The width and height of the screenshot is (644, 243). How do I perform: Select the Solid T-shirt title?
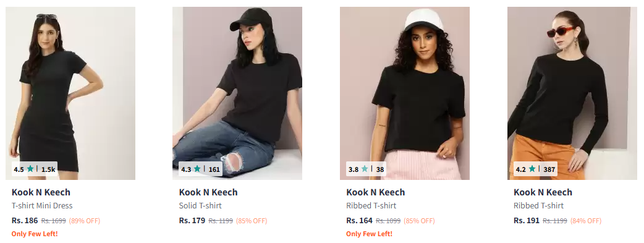(x=200, y=205)
